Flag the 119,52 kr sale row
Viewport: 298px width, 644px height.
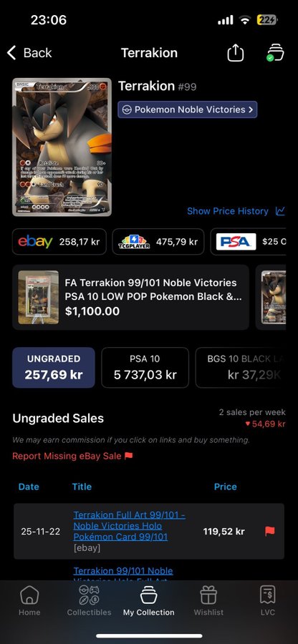coord(269,532)
